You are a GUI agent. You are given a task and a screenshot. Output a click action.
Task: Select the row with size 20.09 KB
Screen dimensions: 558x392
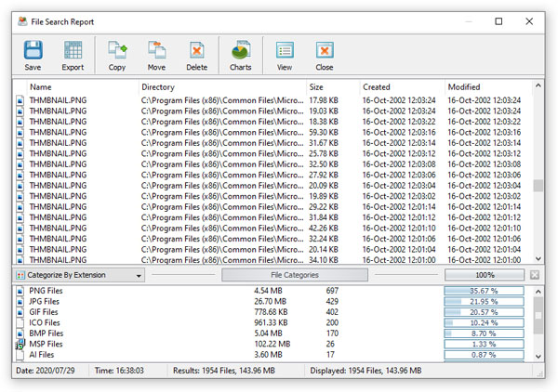tap(273, 186)
